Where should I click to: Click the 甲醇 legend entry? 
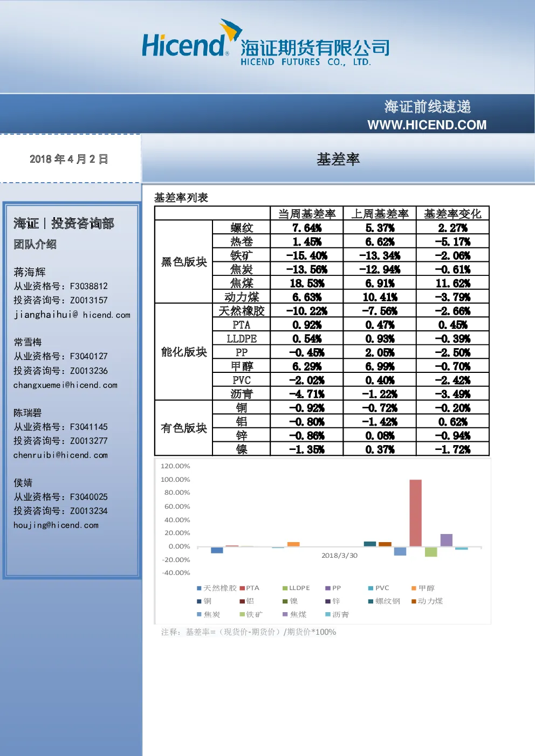tap(423, 588)
